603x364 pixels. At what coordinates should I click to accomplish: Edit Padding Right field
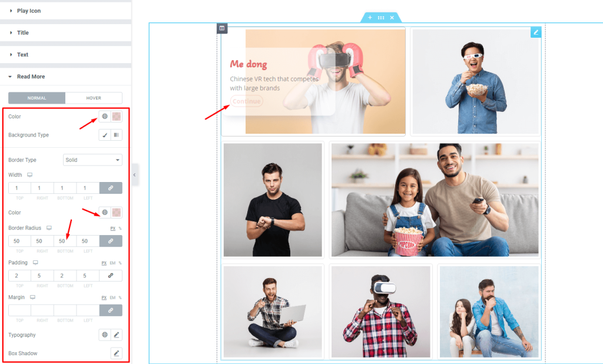point(42,276)
